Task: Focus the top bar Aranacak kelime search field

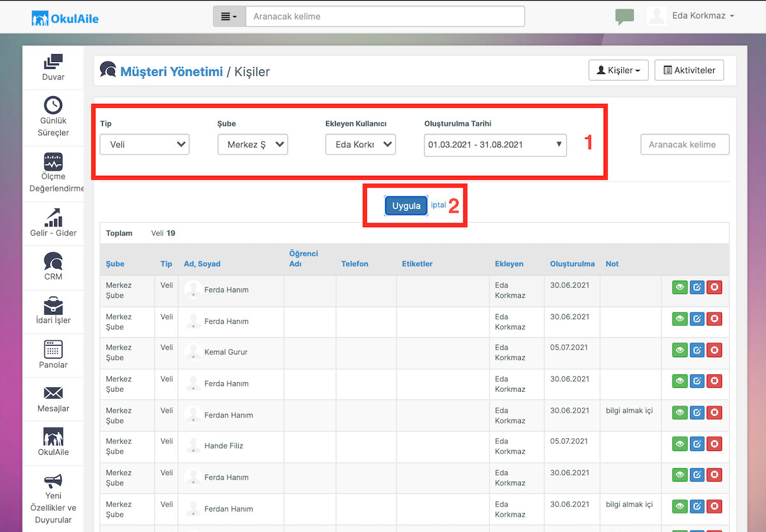Action: [x=385, y=17]
